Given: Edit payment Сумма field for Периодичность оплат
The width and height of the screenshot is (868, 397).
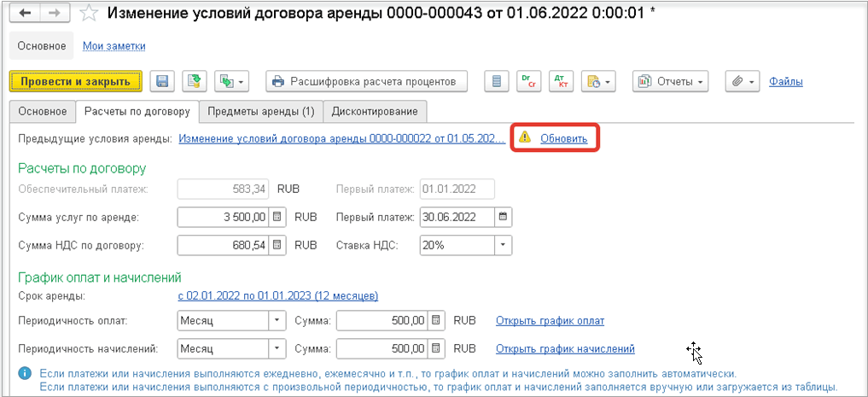Looking at the screenshot, I should point(382,320).
